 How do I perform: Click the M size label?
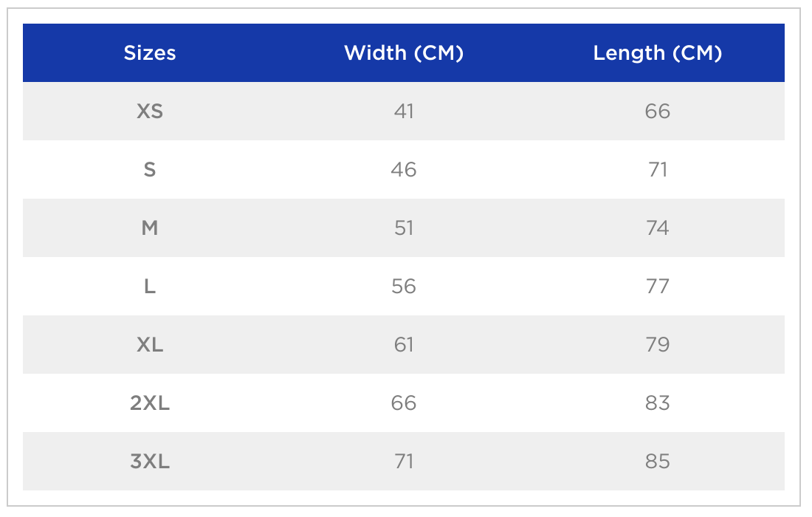coord(150,228)
